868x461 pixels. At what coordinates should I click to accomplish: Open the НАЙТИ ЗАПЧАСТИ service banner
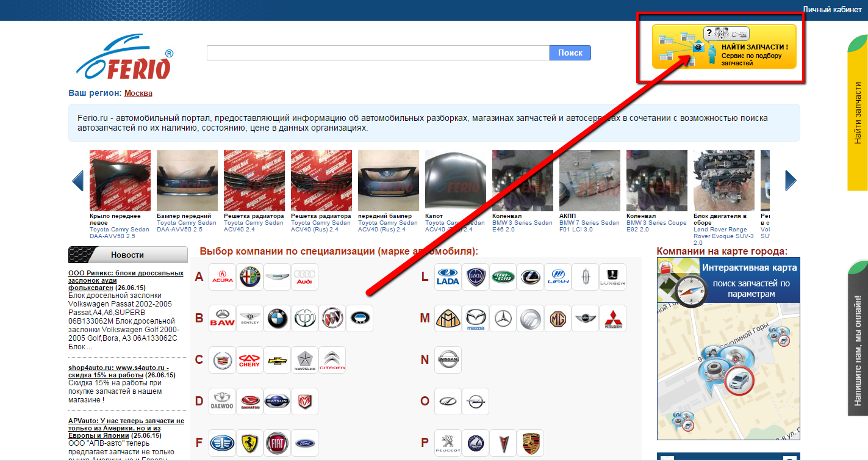pyautogui.click(x=724, y=46)
